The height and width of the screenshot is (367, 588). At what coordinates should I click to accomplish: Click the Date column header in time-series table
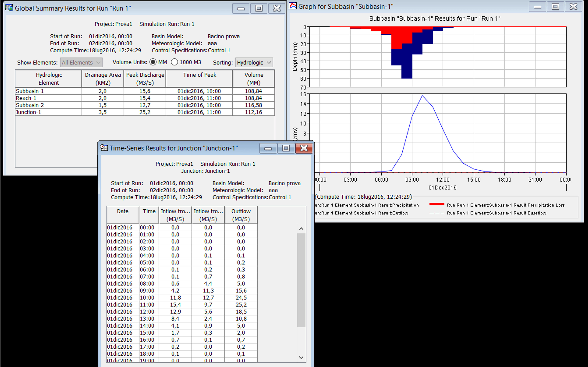point(123,215)
